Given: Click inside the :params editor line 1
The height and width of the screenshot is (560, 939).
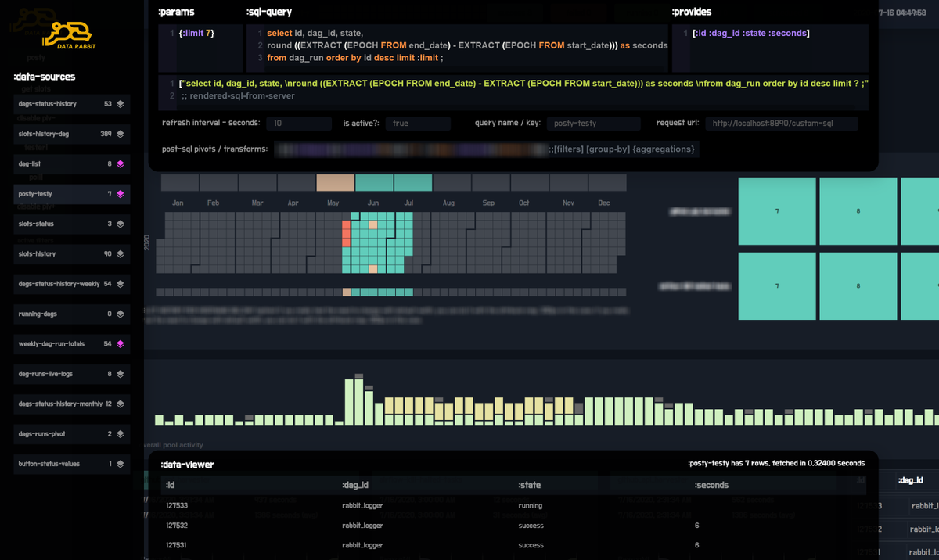Looking at the screenshot, I should coord(196,33).
